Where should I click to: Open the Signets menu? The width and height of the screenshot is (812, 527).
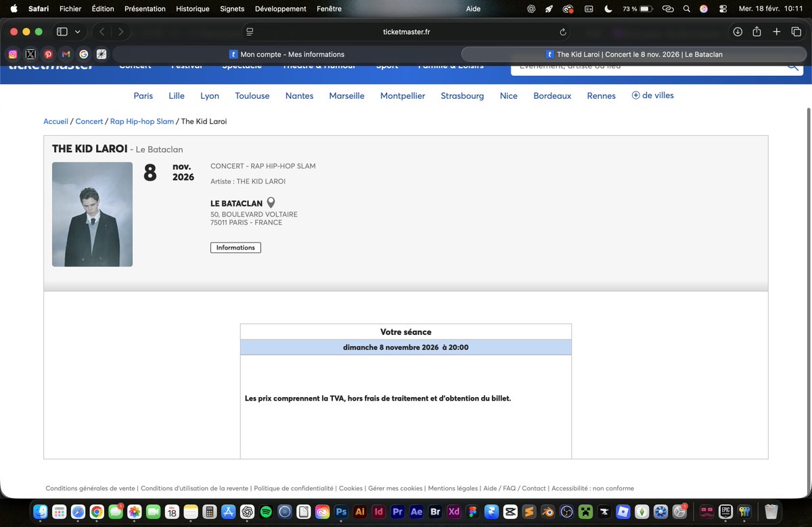click(232, 9)
